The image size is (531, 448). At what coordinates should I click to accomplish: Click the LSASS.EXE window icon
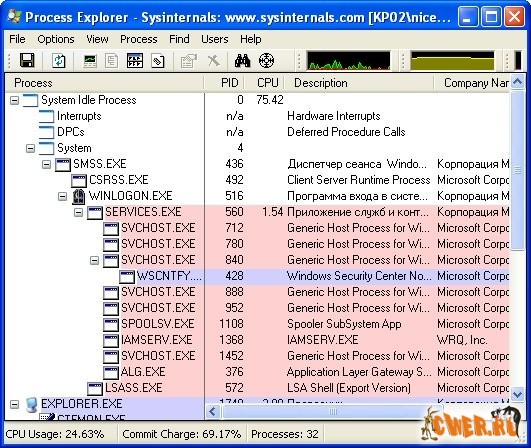[x=95, y=388]
